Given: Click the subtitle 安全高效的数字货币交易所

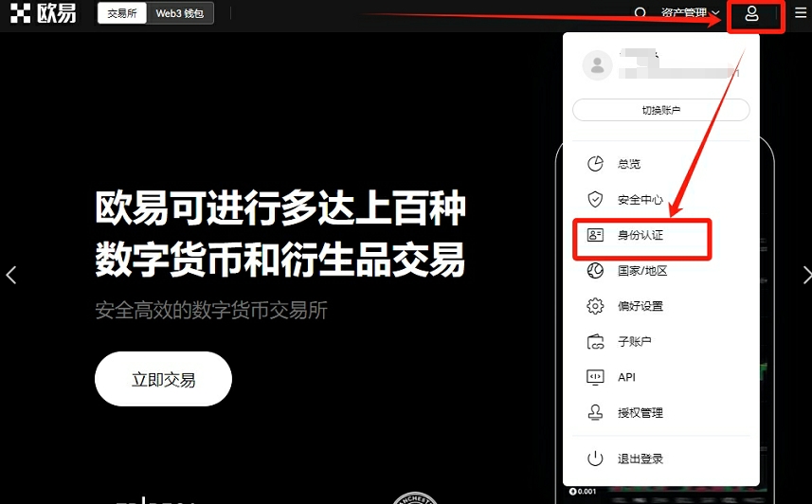Looking at the screenshot, I should click(211, 311).
